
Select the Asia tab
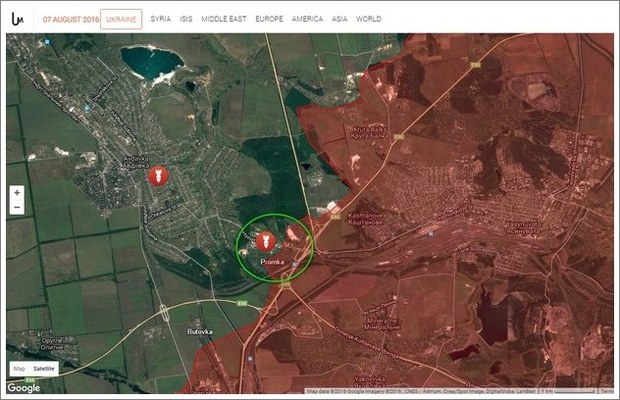(x=339, y=19)
